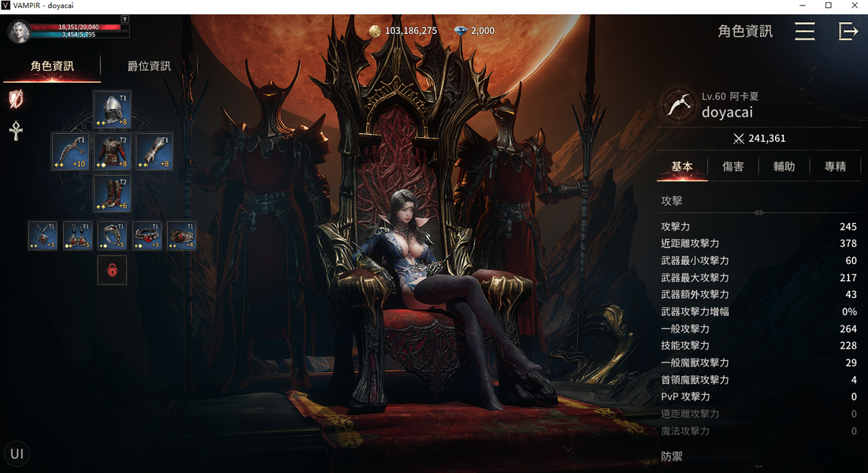Select the earrings +5 accessory slot
The height and width of the screenshot is (473, 868).
77,236
